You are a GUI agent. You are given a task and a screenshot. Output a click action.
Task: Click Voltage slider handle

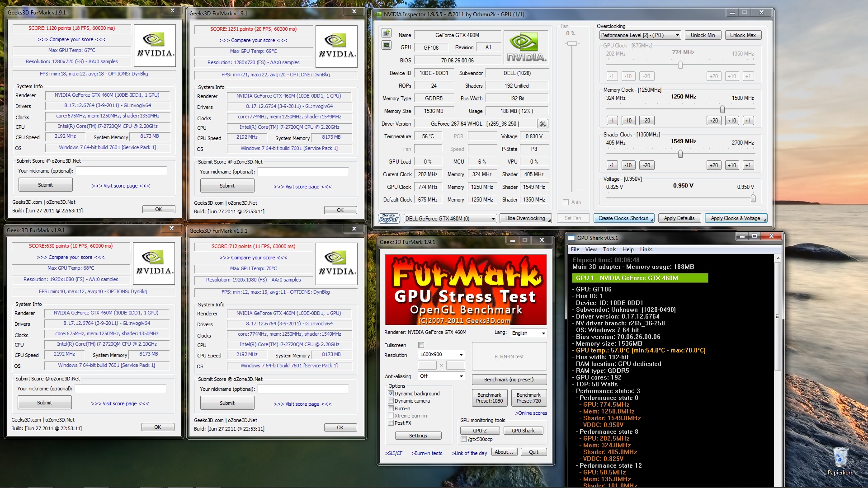point(753,198)
